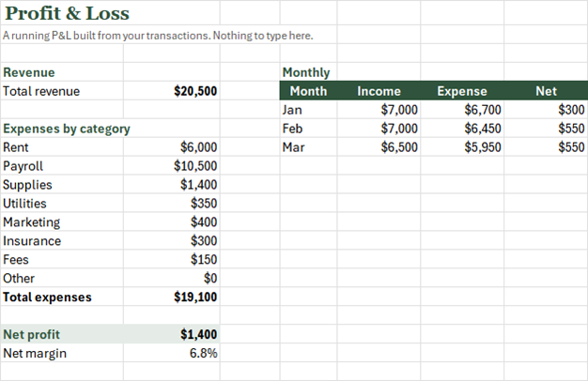Select the Total expenses label
The image size is (588, 381).
point(47,297)
